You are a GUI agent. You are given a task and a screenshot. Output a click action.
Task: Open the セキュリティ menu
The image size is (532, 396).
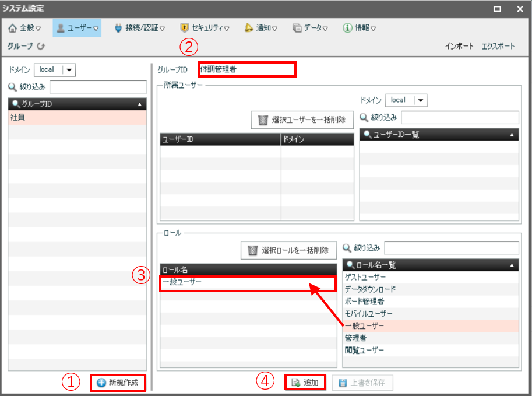tap(204, 27)
